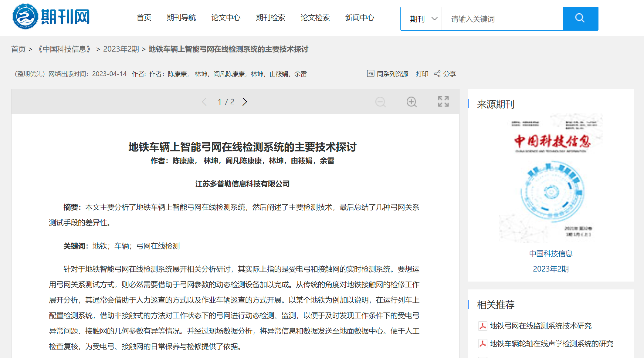644x358 pixels.
Task: Click the 同系列资源 list icon
Action: point(371,74)
